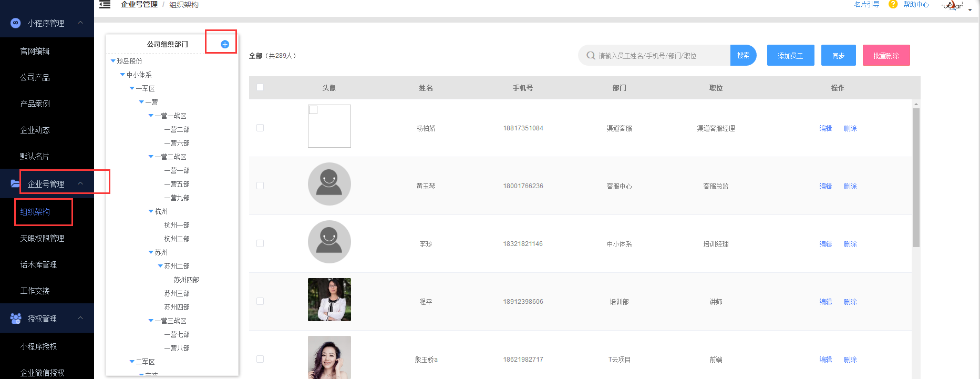
Task: Open 天眼权限管理 in sidebar
Action: (x=42, y=238)
